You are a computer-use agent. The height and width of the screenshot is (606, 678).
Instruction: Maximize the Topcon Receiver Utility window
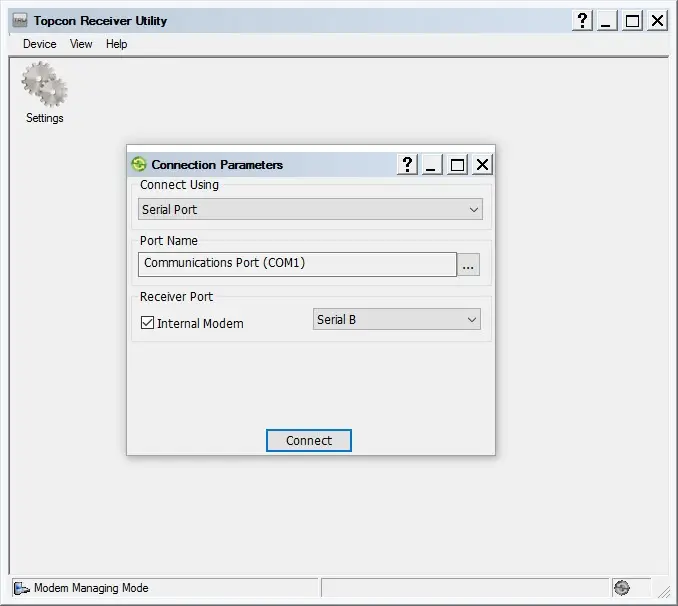(x=632, y=20)
